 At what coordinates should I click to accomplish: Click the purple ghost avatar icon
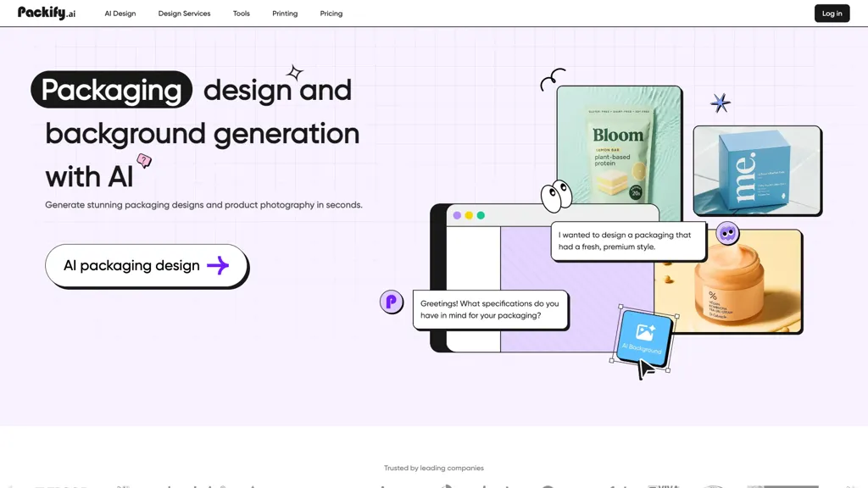[726, 233]
